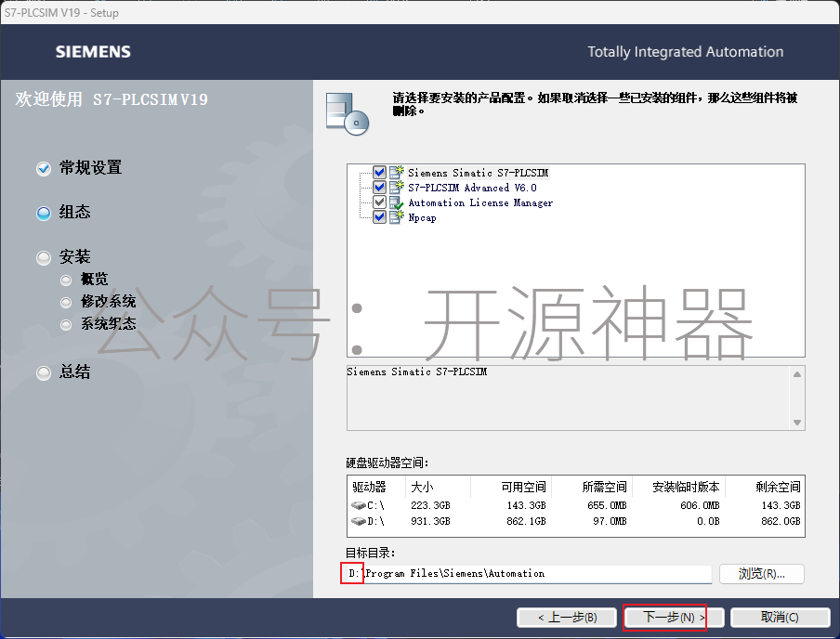Screen dimensions: 840x639
Task: Click the small bullet next to 修改系统
Action: click(x=66, y=303)
